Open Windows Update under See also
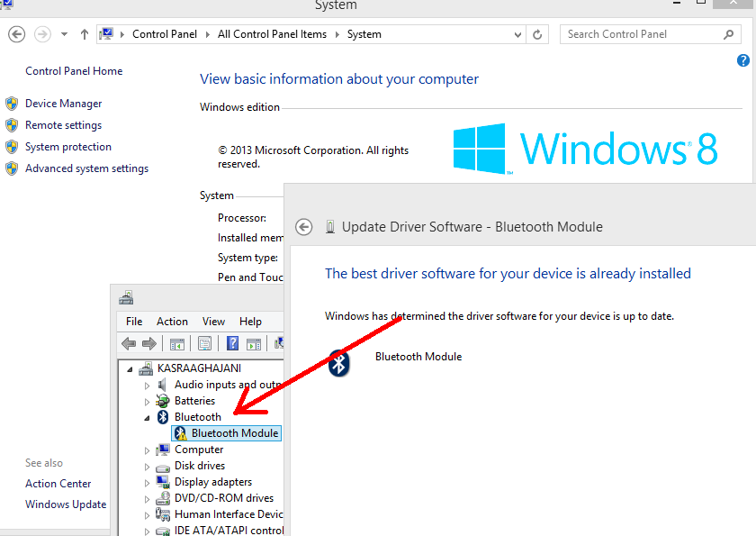Viewport: 756px width, 536px height. (x=66, y=504)
